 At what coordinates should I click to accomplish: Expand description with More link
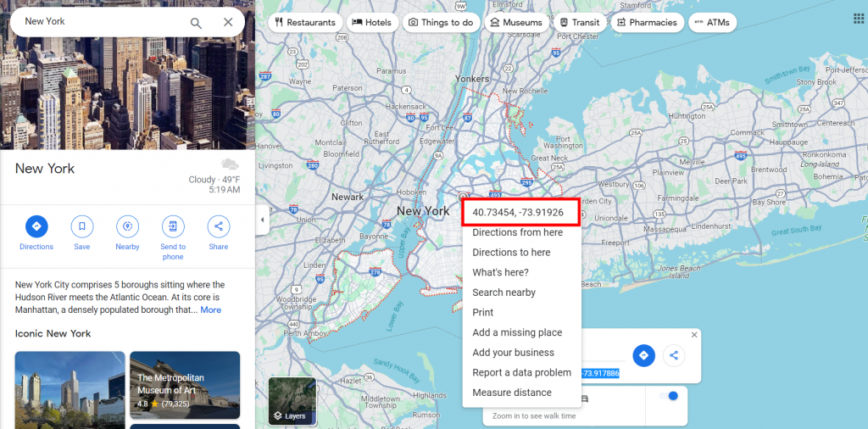211,310
